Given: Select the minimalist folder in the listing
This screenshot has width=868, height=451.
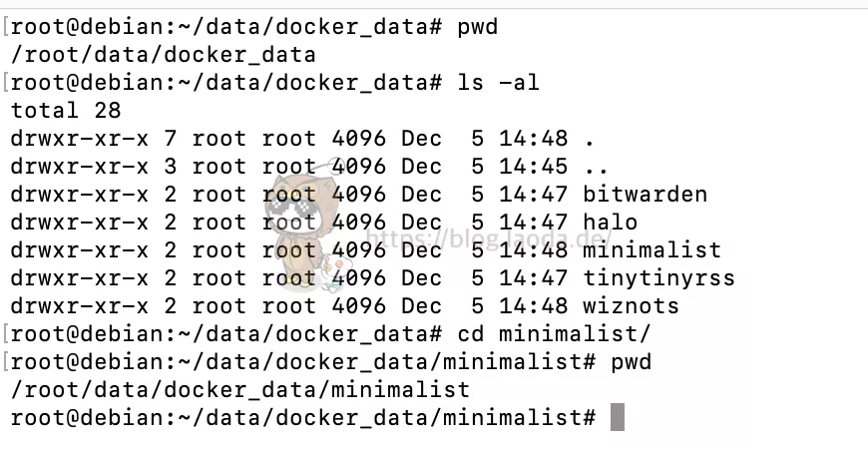Looking at the screenshot, I should click(651, 249).
